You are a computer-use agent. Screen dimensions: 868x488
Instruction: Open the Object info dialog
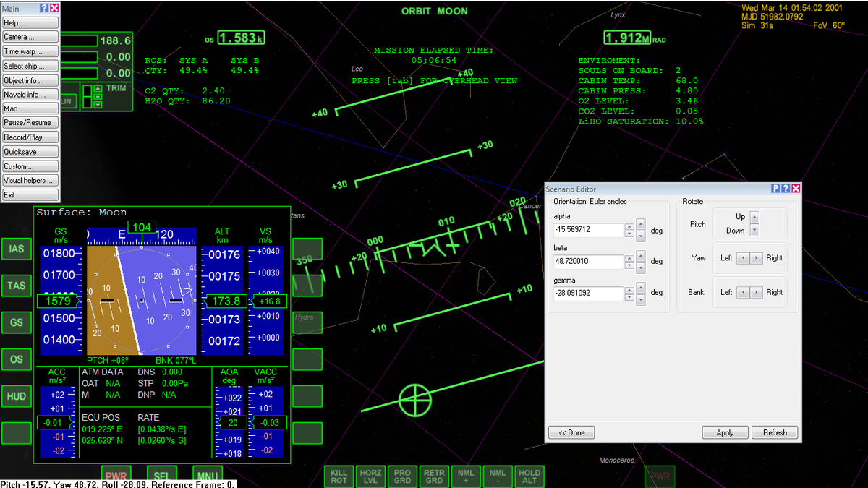tap(30, 80)
